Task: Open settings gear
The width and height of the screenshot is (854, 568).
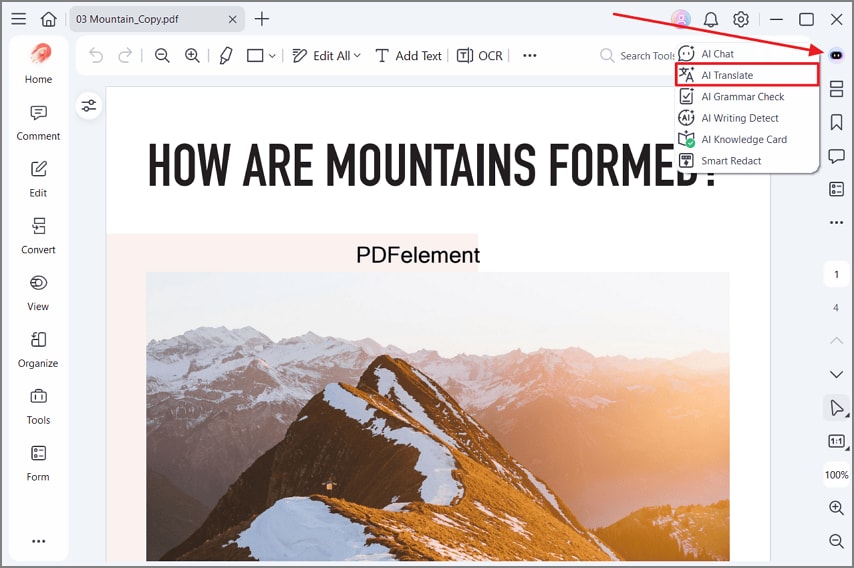Action: click(741, 19)
